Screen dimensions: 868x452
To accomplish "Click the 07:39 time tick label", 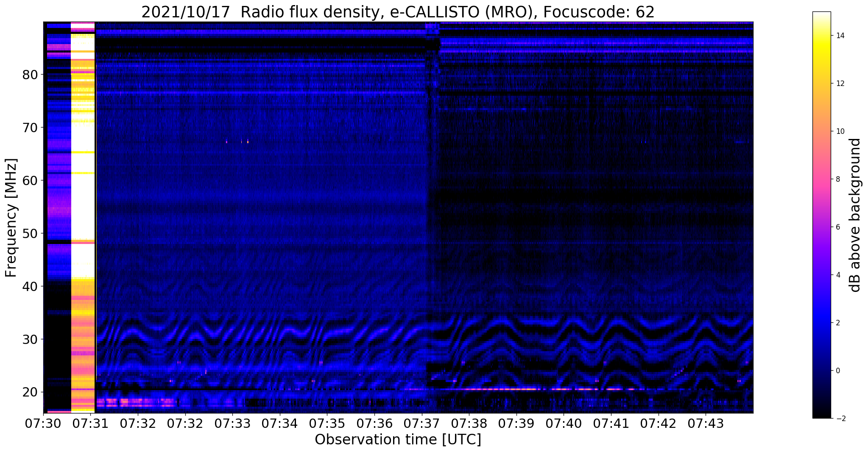I will tap(516, 423).
